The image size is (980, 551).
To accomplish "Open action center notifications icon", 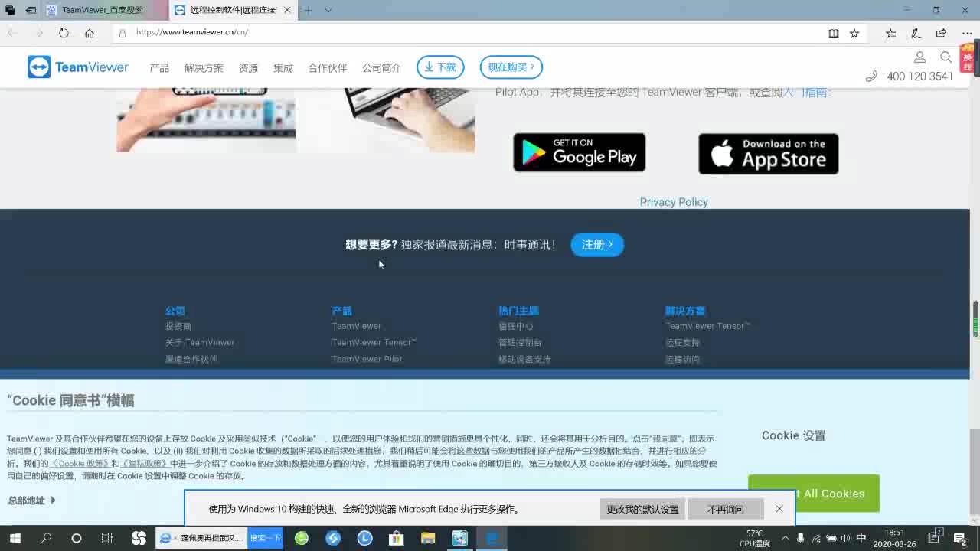I will point(960,538).
